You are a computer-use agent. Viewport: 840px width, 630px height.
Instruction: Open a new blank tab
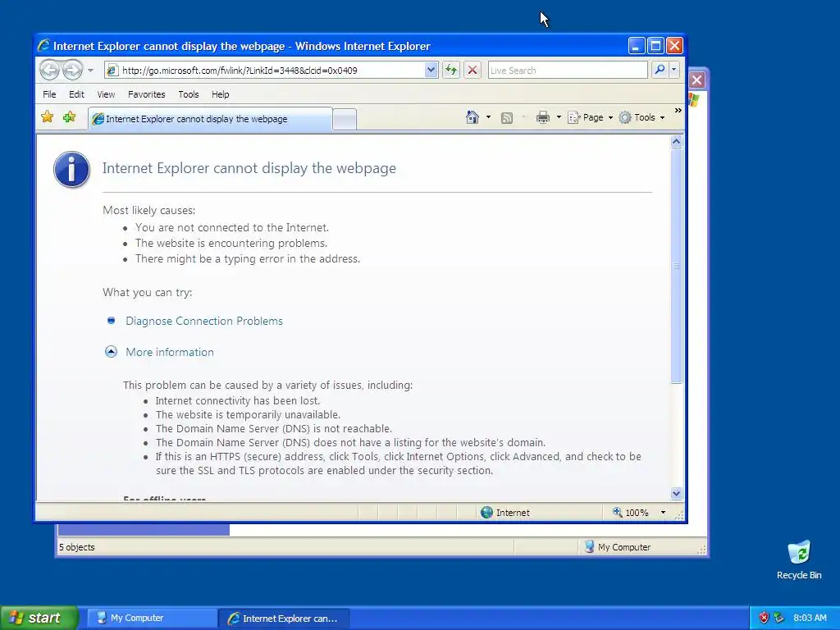[345, 119]
